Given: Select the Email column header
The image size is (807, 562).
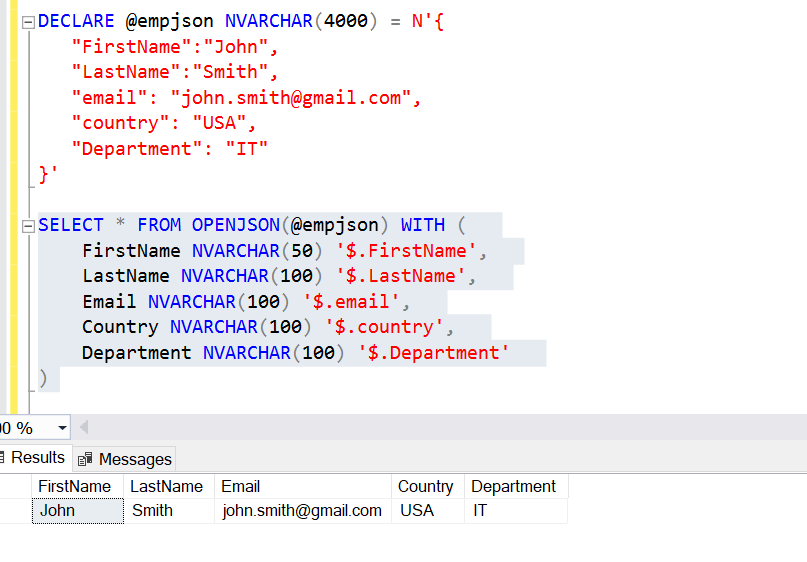Looking at the screenshot, I should [x=303, y=486].
